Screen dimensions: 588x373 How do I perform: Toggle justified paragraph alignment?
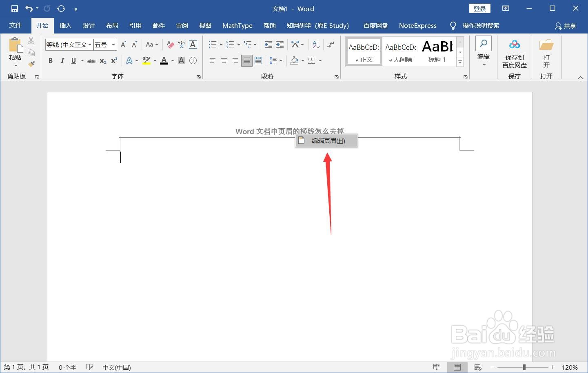point(247,60)
